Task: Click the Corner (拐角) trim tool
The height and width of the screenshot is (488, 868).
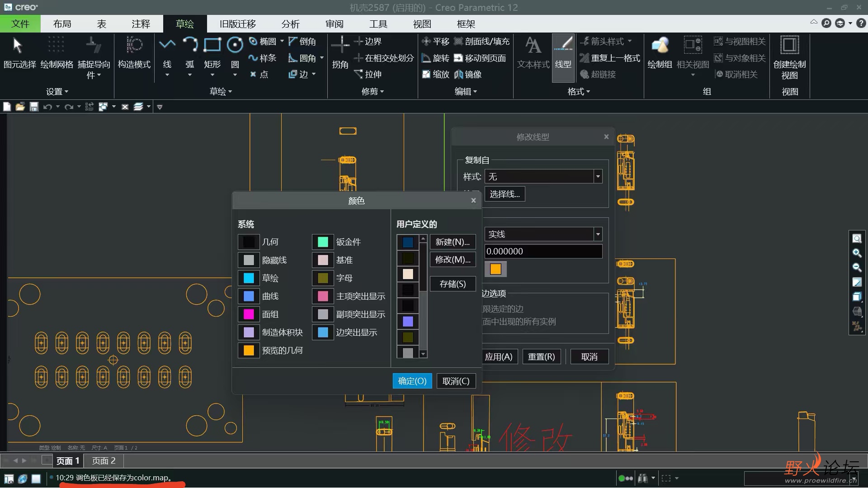Action: [340, 45]
